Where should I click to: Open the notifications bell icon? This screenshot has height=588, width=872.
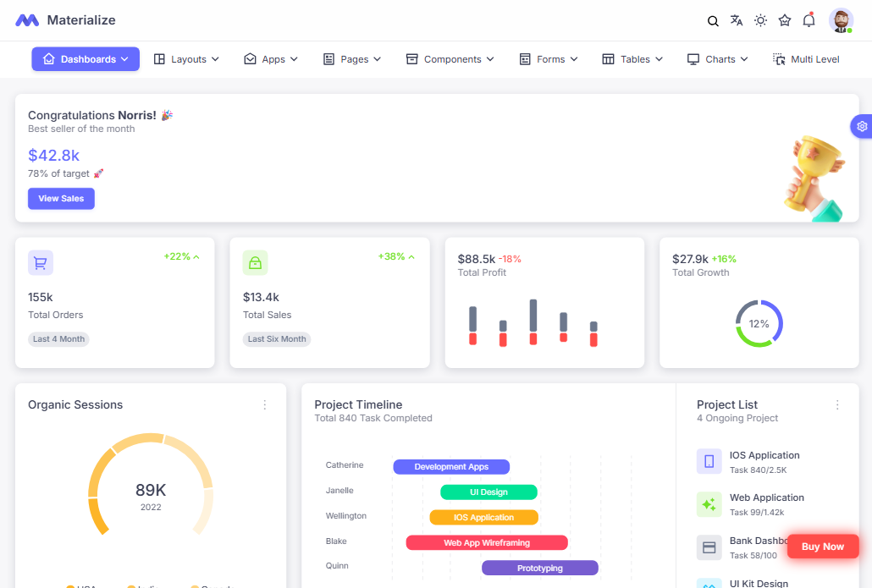[x=809, y=20]
